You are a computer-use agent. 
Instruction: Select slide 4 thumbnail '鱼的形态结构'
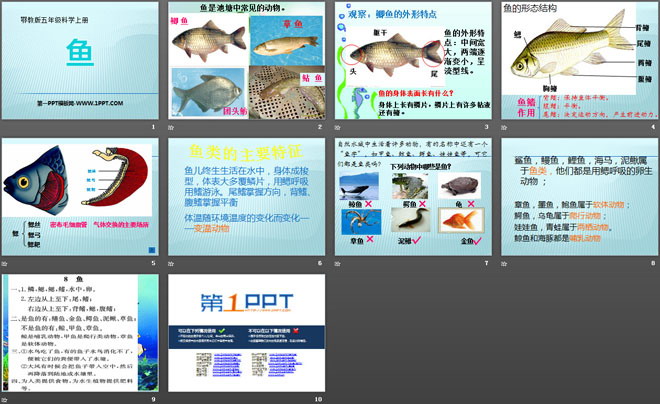580,61
